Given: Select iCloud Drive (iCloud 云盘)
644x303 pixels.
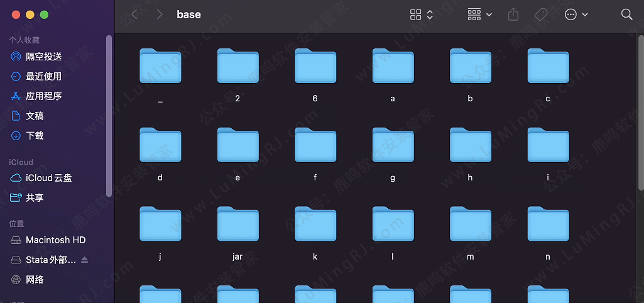Looking at the screenshot, I should [x=48, y=178].
